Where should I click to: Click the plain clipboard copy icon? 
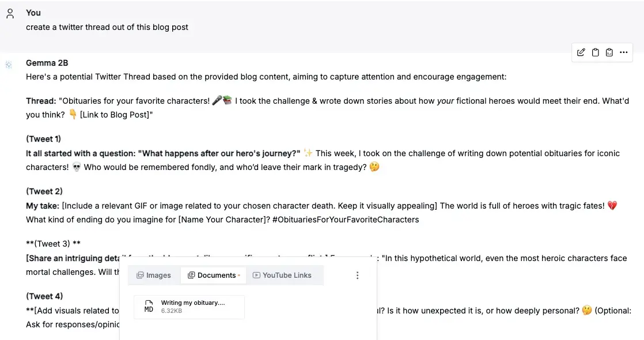pyautogui.click(x=596, y=52)
